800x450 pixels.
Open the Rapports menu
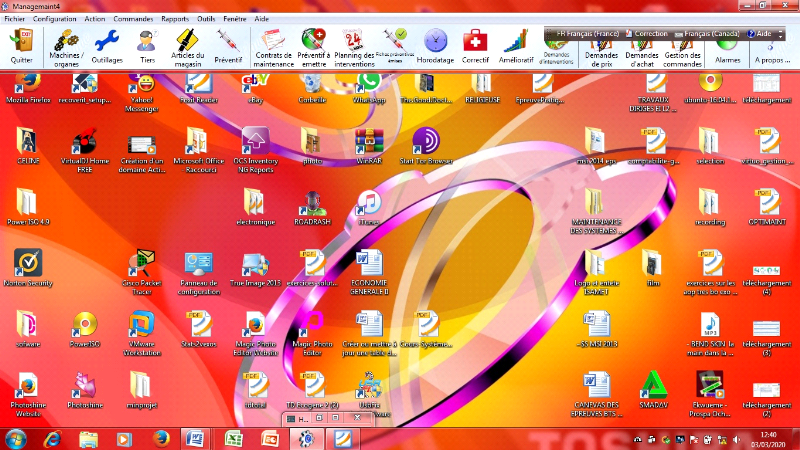pos(175,19)
